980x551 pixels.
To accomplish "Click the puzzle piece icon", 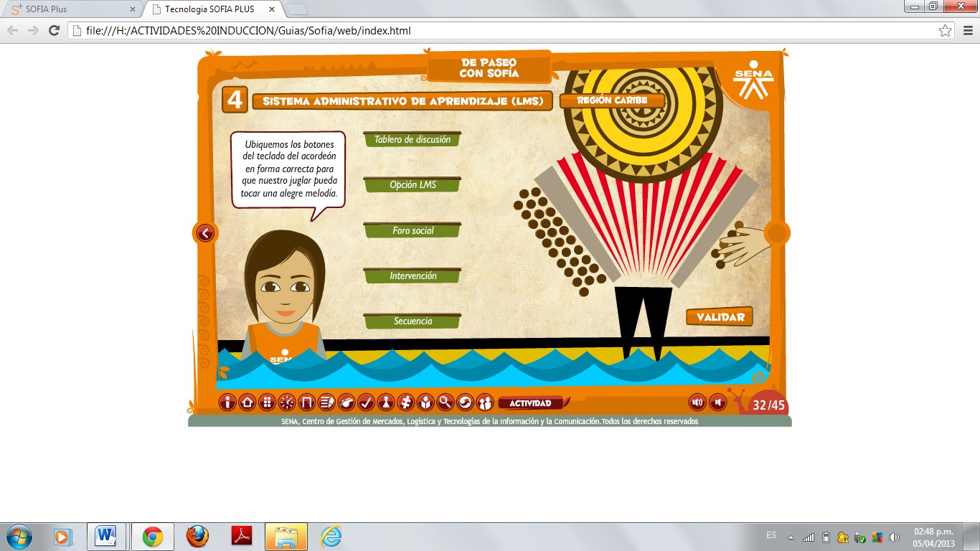I will click(405, 402).
